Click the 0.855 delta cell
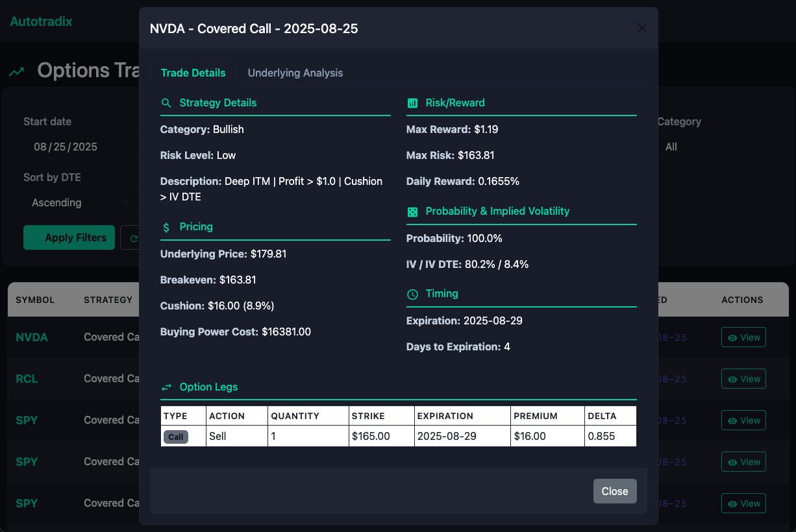796x532 pixels. [610, 436]
